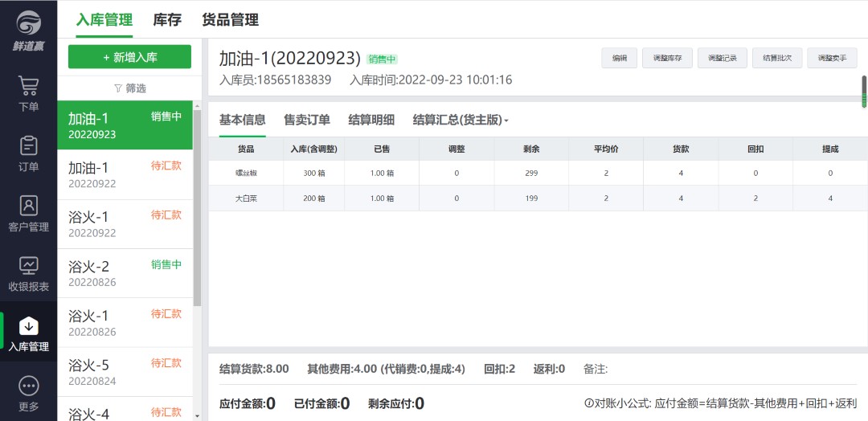Viewport: 868px width, 421px height.
Task: Click the 回扣:2 summary text
Action: pyautogui.click(x=499, y=369)
